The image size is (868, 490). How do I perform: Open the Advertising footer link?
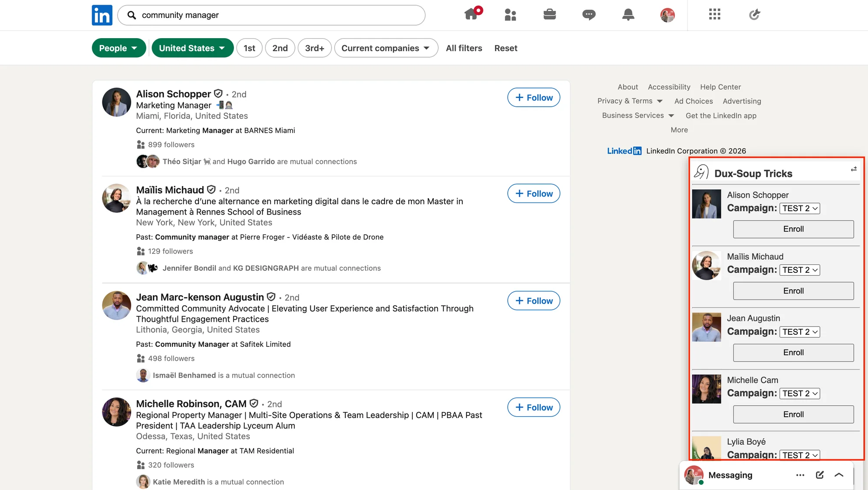(742, 101)
